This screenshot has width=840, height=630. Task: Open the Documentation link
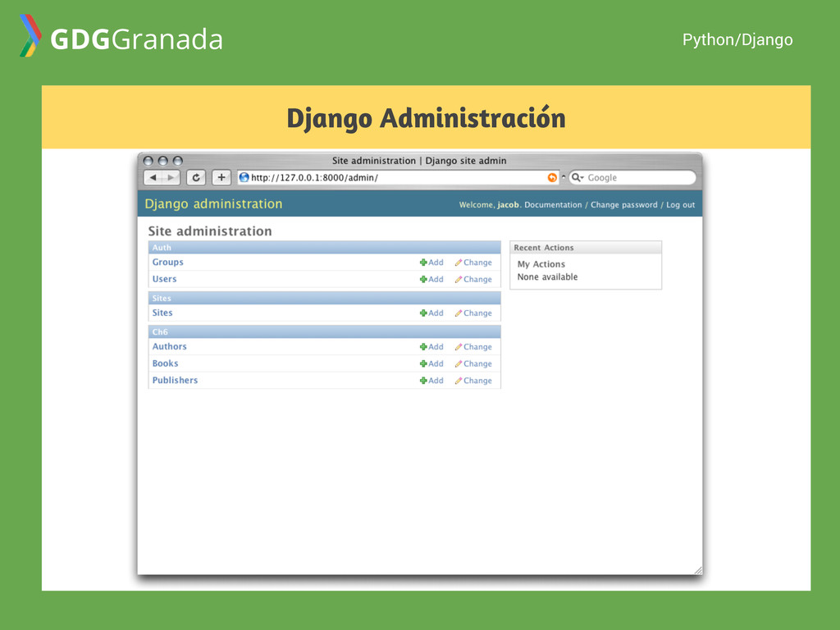click(x=553, y=204)
